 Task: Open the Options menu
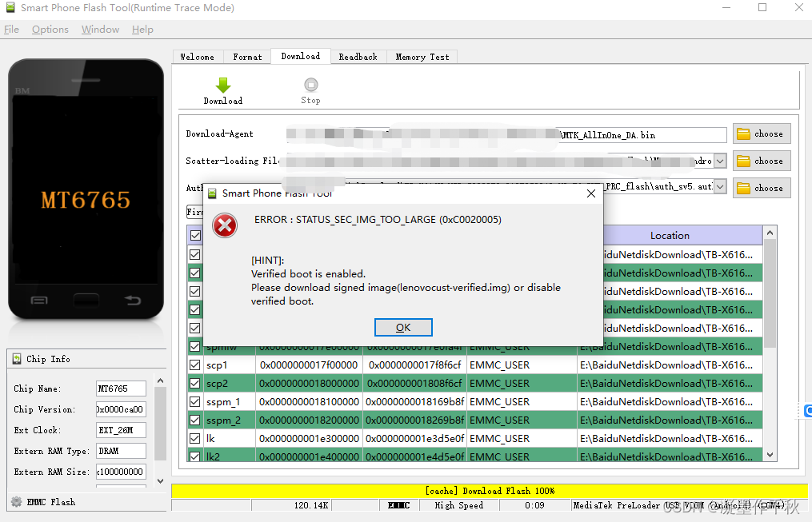50,30
